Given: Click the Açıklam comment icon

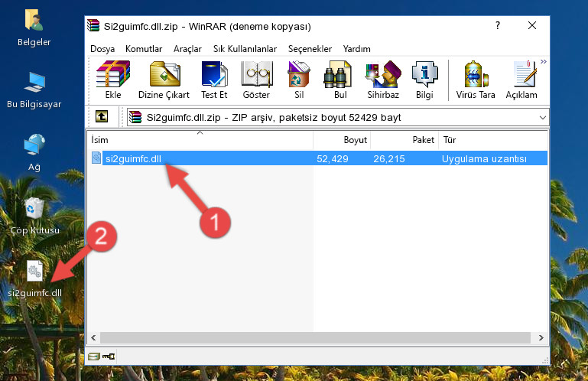Looking at the screenshot, I should 521,80.
